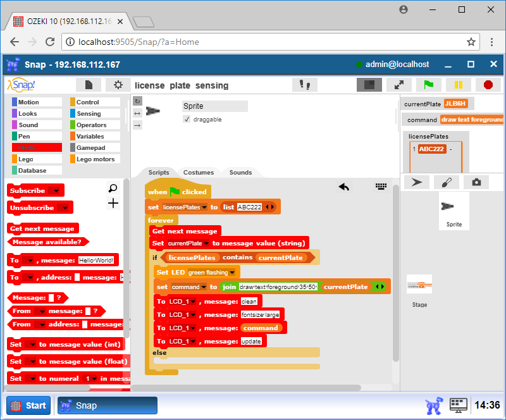Edit ABC222 field in list block
The image size is (506, 420).
249,207
